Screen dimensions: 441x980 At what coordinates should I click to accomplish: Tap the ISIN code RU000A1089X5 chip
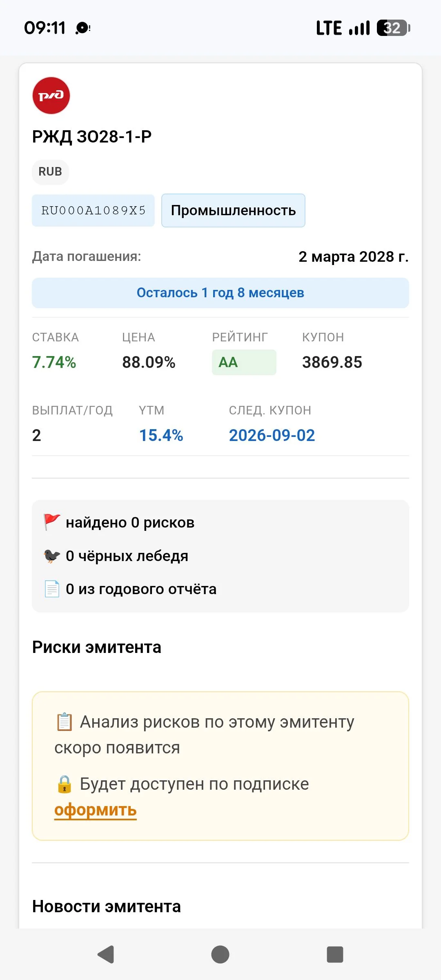[x=94, y=210]
